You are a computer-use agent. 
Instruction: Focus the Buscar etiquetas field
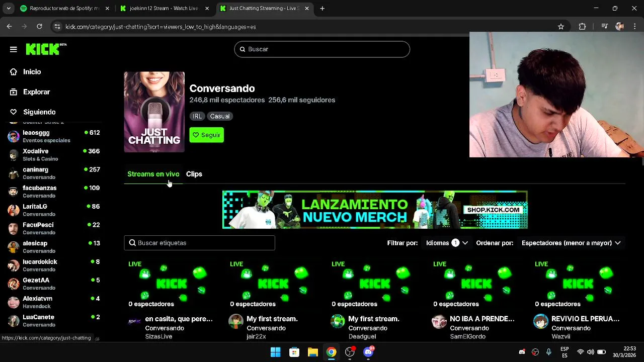click(x=200, y=243)
